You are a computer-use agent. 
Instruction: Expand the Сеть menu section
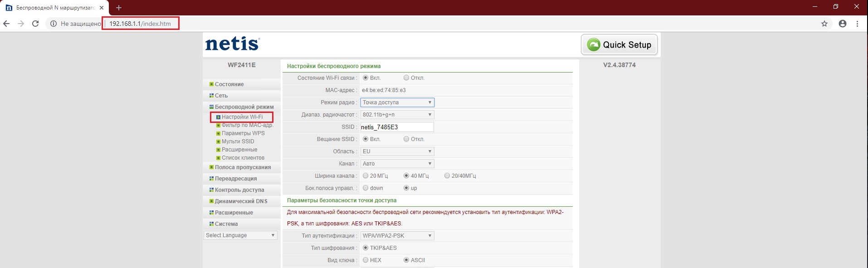[221, 96]
